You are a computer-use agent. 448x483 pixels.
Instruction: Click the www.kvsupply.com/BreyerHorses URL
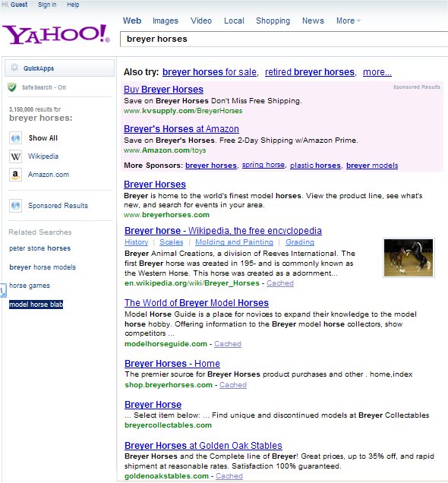point(183,111)
